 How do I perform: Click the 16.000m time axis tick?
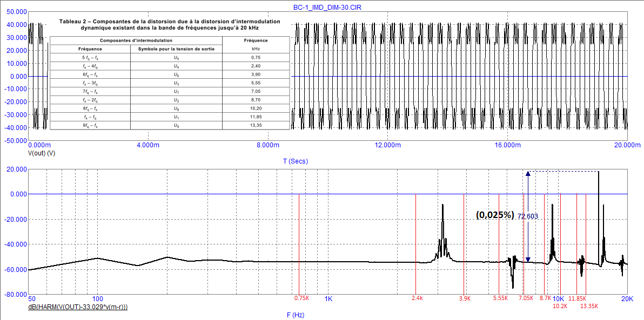click(508, 145)
